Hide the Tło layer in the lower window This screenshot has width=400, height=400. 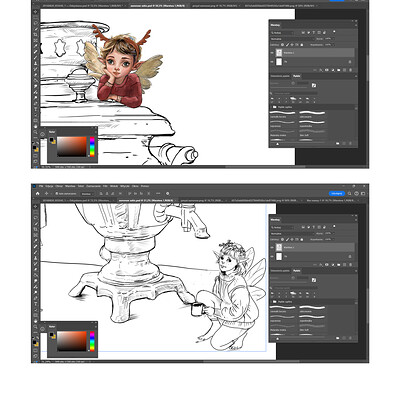click(x=272, y=256)
